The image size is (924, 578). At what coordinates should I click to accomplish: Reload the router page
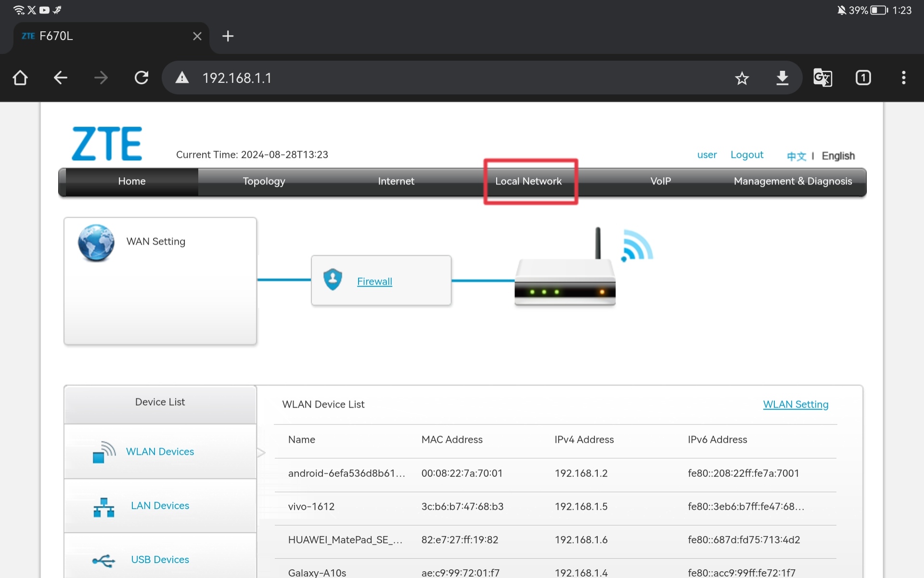(141, 78)
